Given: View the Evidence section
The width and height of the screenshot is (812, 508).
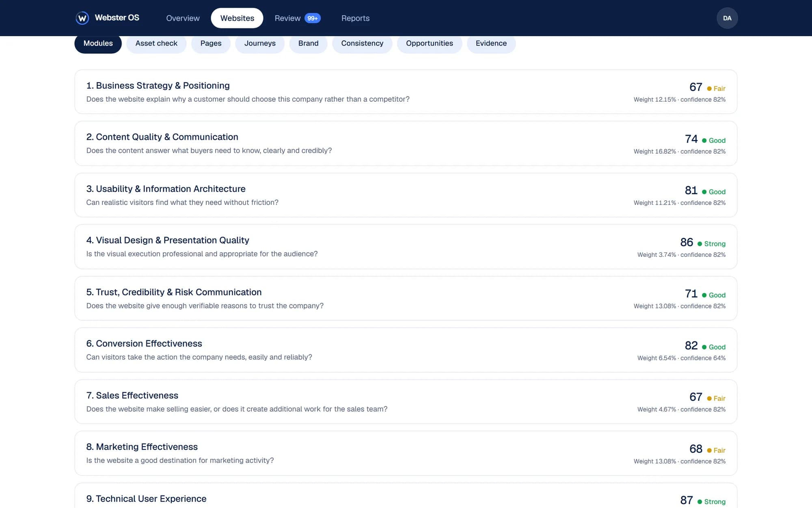Looking at the screenshot, I should click(491, 43).
